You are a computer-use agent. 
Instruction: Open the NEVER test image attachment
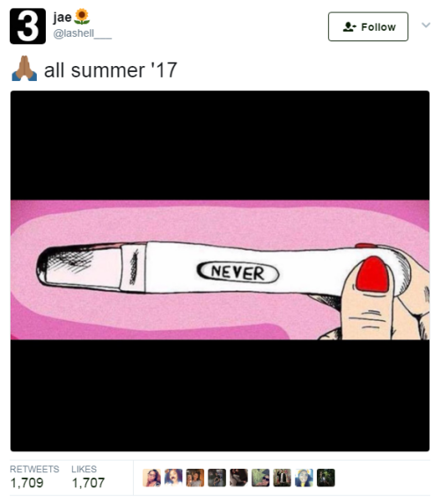point(220,271)
